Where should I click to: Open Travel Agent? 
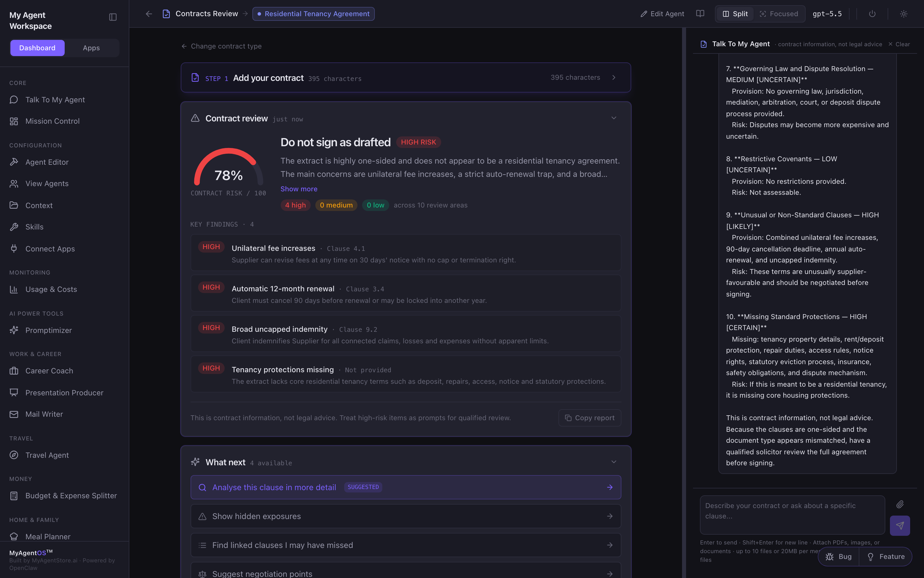coord(64,455)
